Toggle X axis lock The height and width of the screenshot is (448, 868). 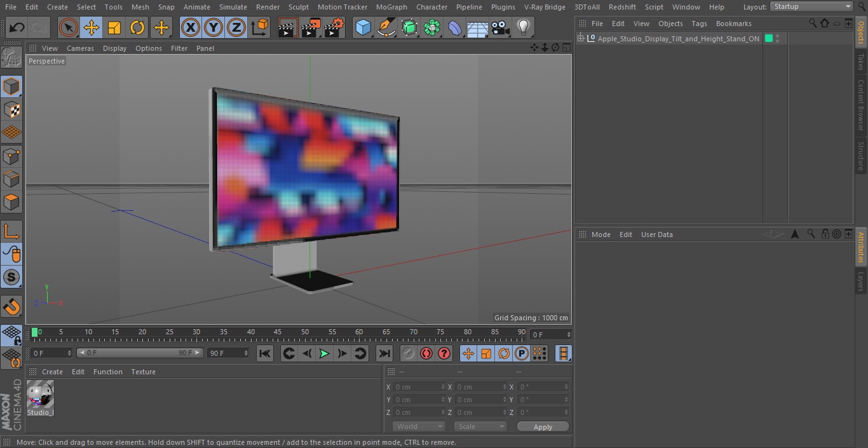pos(191,27)
